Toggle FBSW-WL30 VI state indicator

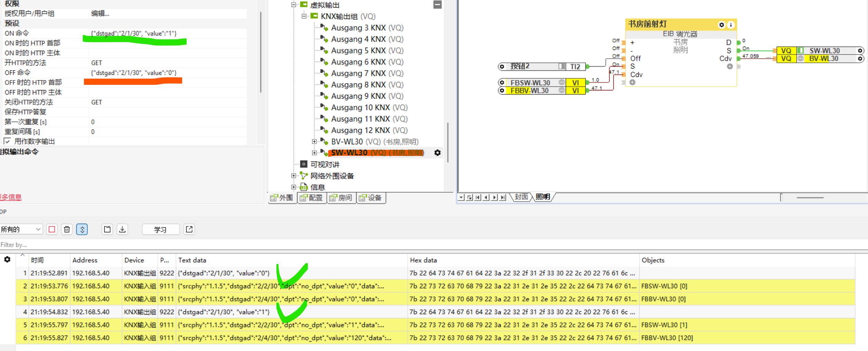[562, 82]
